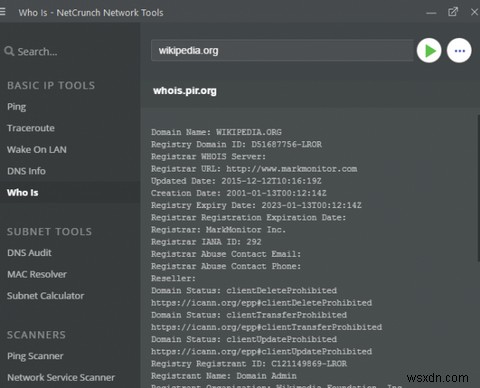This screenshot has width=480, height=388.
Task: Click the search magnifier icon
Action: 9,51
